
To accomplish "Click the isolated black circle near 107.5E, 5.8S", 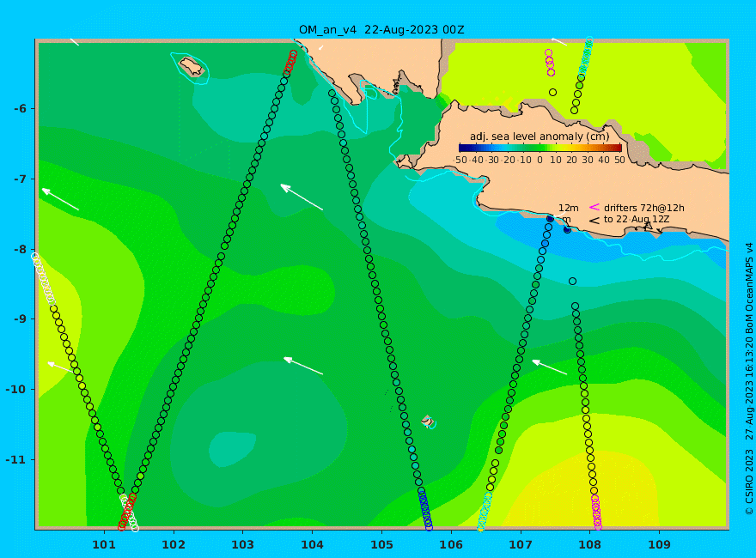I will click(553, 92).
